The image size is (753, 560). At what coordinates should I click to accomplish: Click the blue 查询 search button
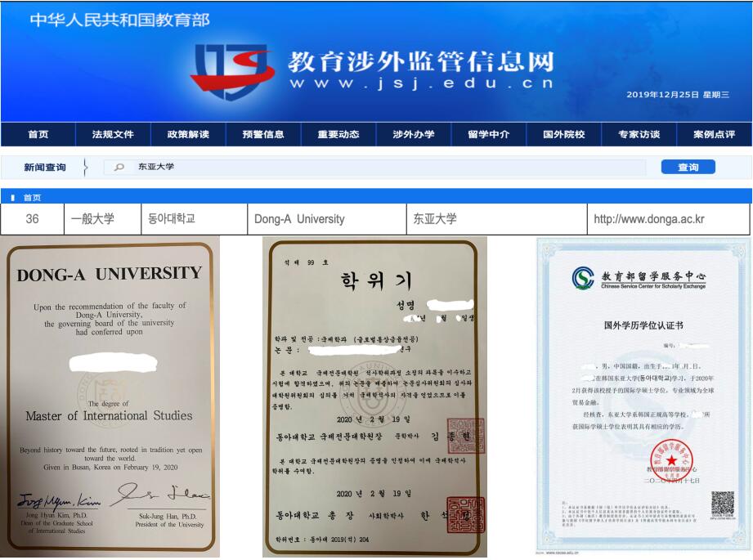coord(688,167)
